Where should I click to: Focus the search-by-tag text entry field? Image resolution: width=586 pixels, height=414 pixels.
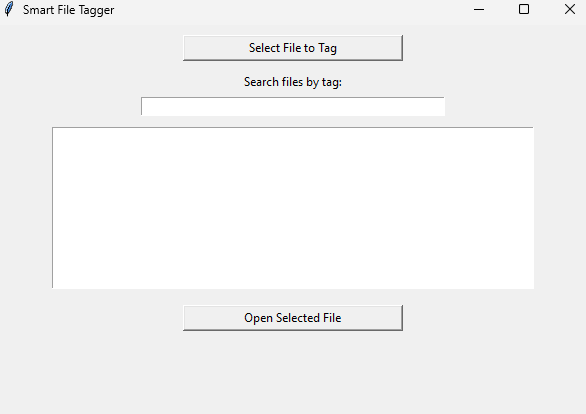point(293,106)
